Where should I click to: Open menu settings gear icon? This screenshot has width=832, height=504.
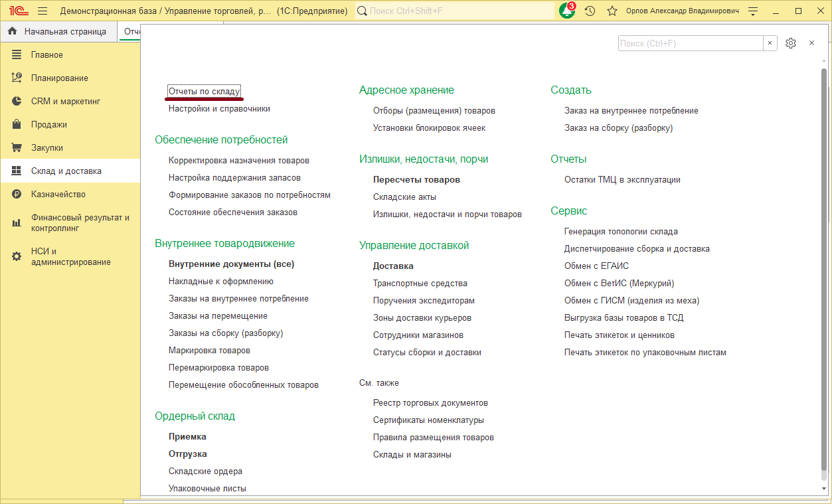click(790, 43)
